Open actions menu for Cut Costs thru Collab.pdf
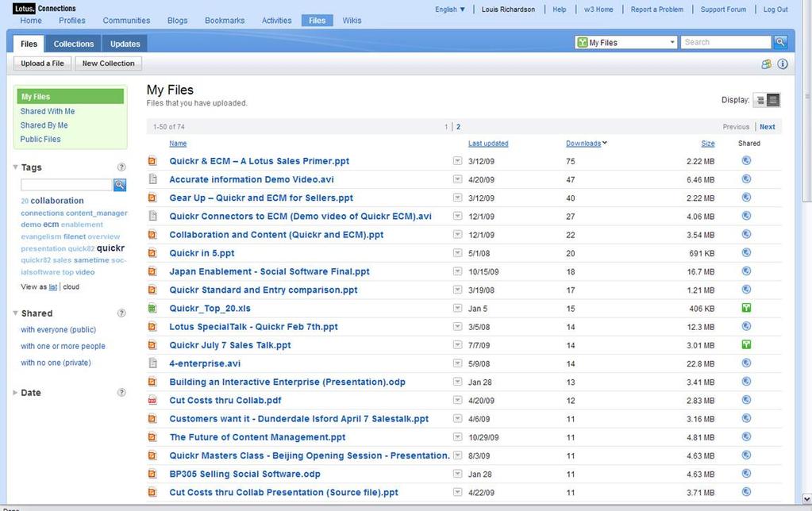 coord(457,400)
